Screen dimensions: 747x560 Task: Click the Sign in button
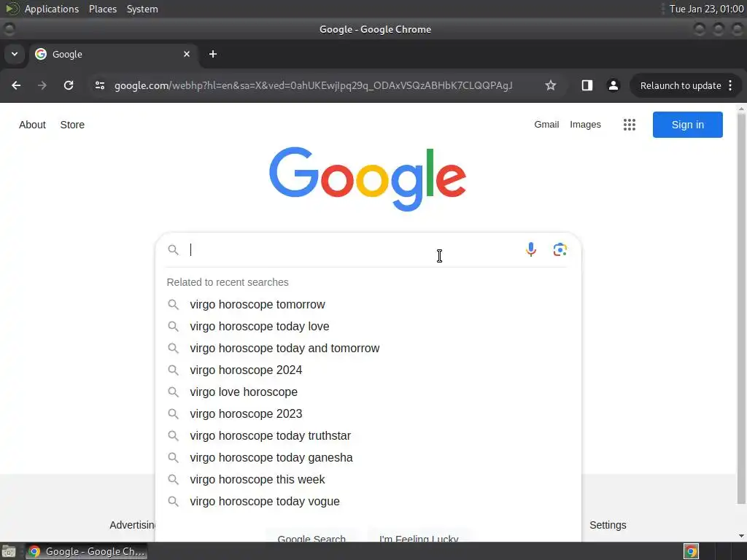(687, 125)
